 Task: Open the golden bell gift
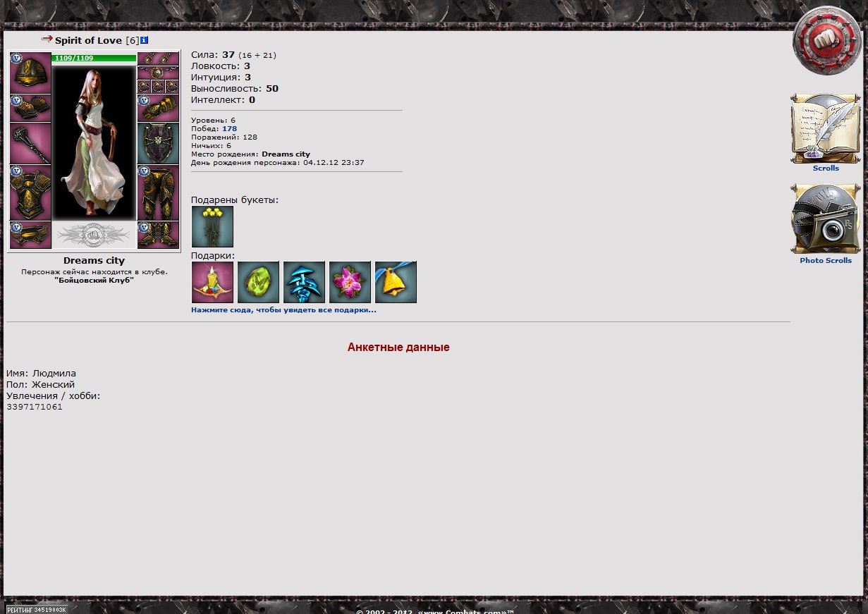click(396, 282)
